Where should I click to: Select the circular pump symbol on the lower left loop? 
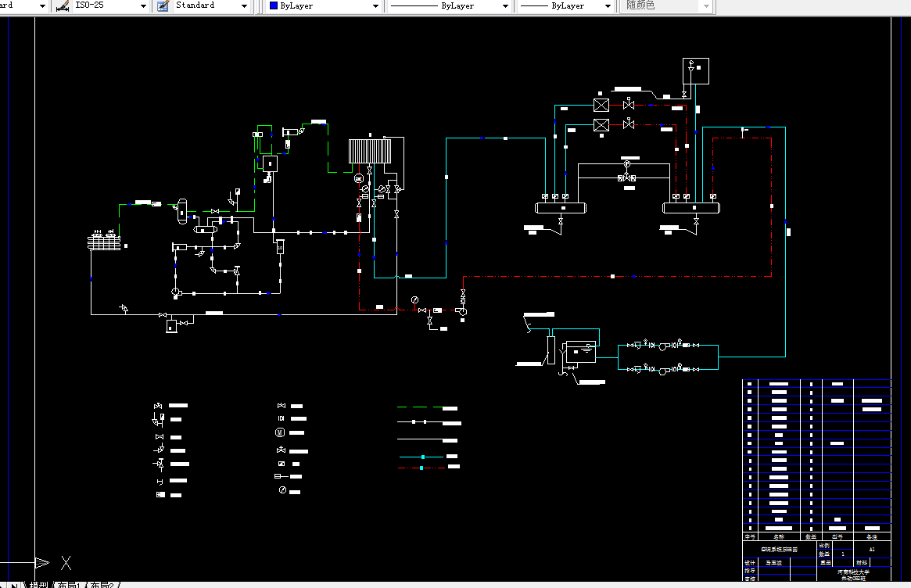pyautogui.click(x=175, y=292)
